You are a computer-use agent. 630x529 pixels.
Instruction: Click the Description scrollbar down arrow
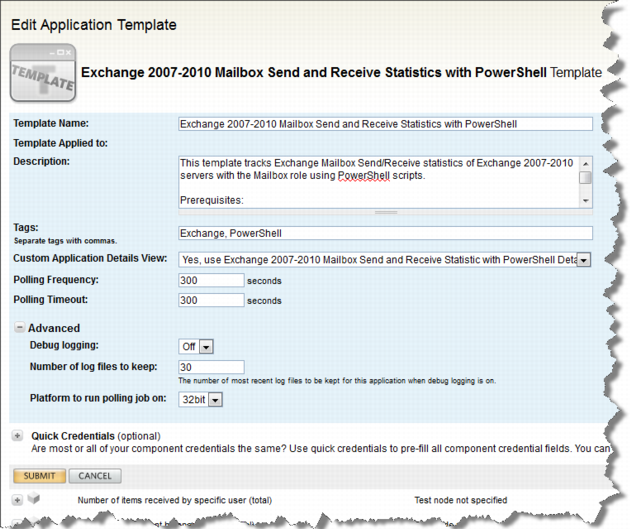click(585, 201)
